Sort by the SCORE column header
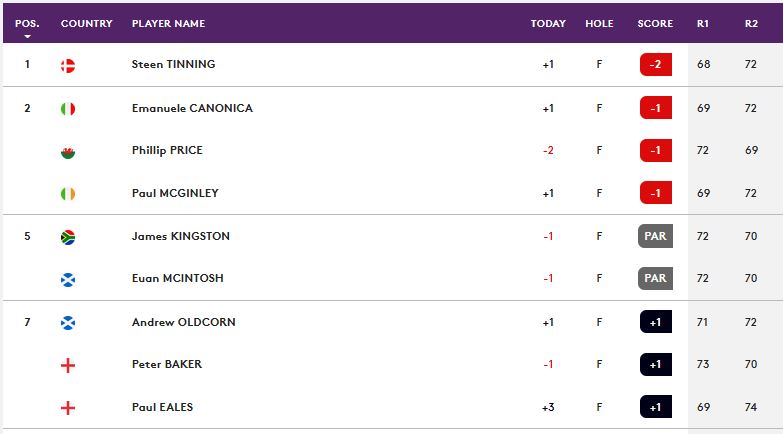 coord(655,23)
